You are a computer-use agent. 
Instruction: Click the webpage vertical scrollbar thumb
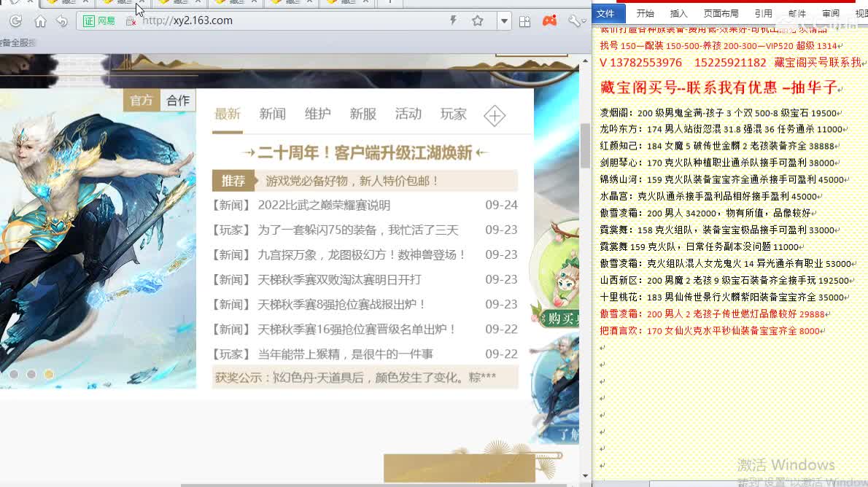point(585,146)
